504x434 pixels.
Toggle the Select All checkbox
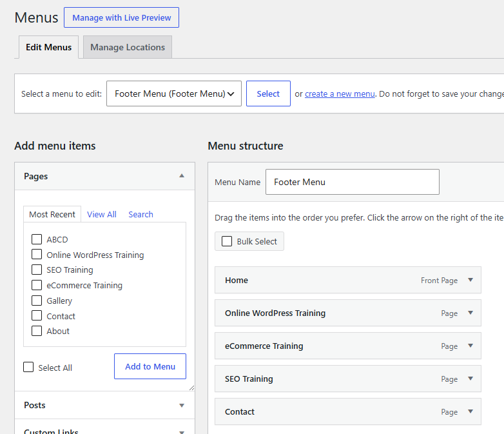(x=28, y=367)
